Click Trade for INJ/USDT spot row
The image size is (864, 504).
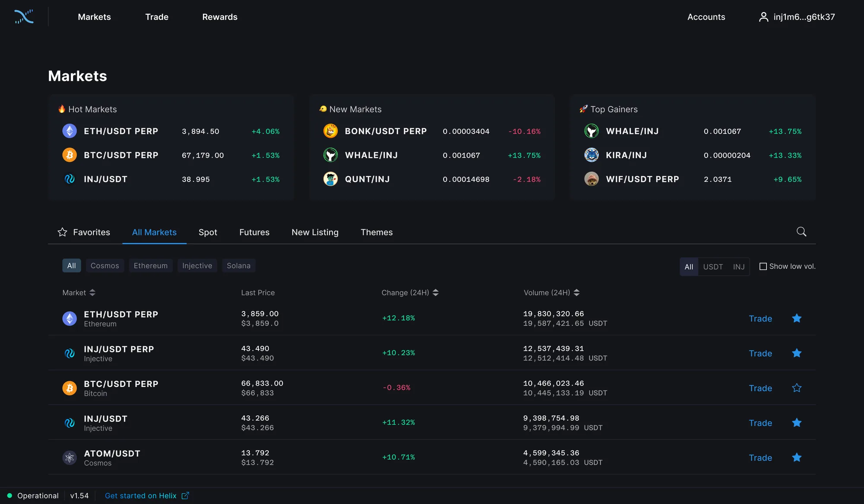coord(760,423)
